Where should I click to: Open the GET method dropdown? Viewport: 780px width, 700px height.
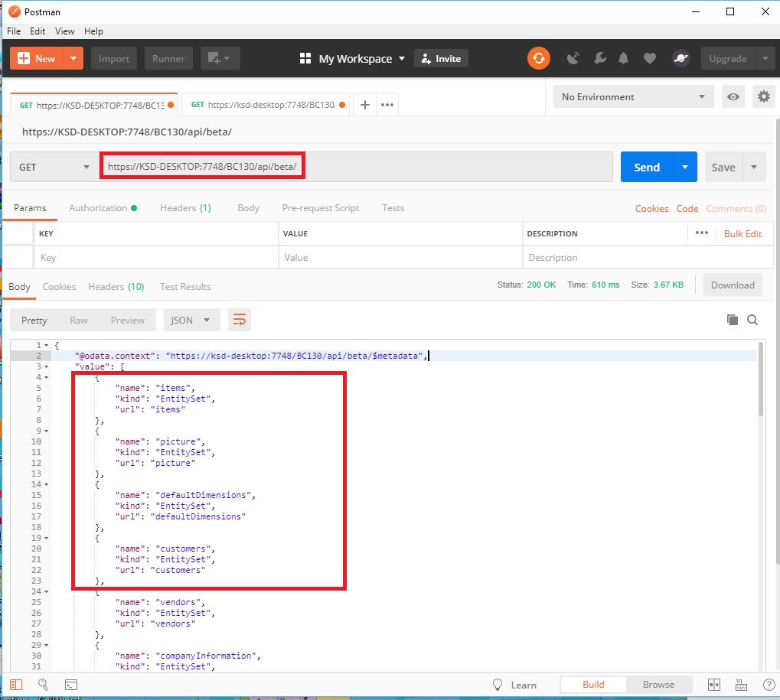(x=53, y=168)
